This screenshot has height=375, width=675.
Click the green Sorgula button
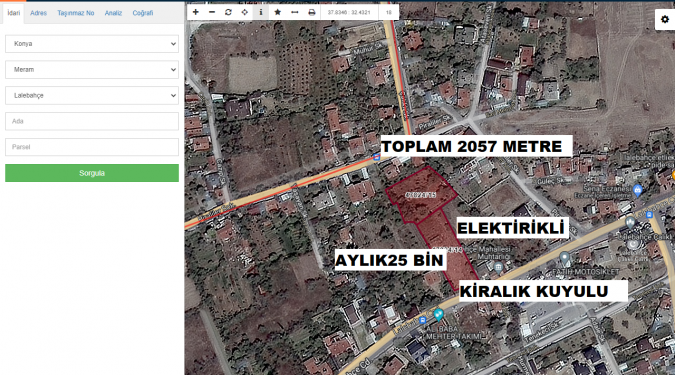click(x=92, y=173)
